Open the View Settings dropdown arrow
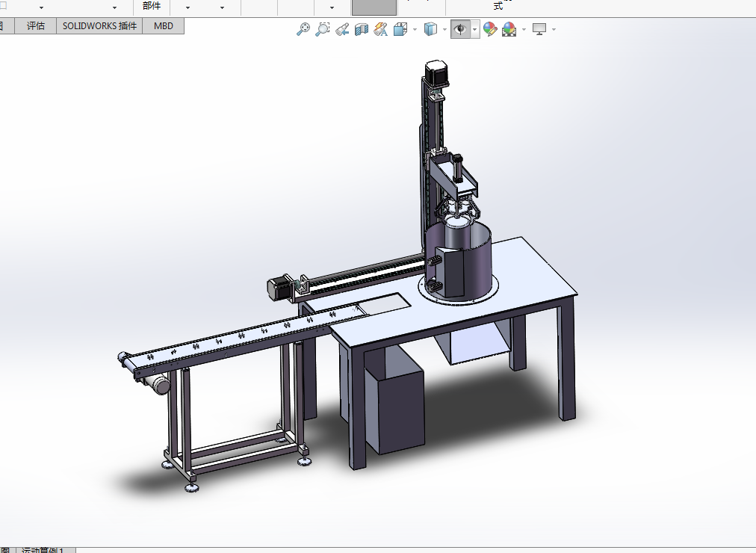 coord(554,30)
